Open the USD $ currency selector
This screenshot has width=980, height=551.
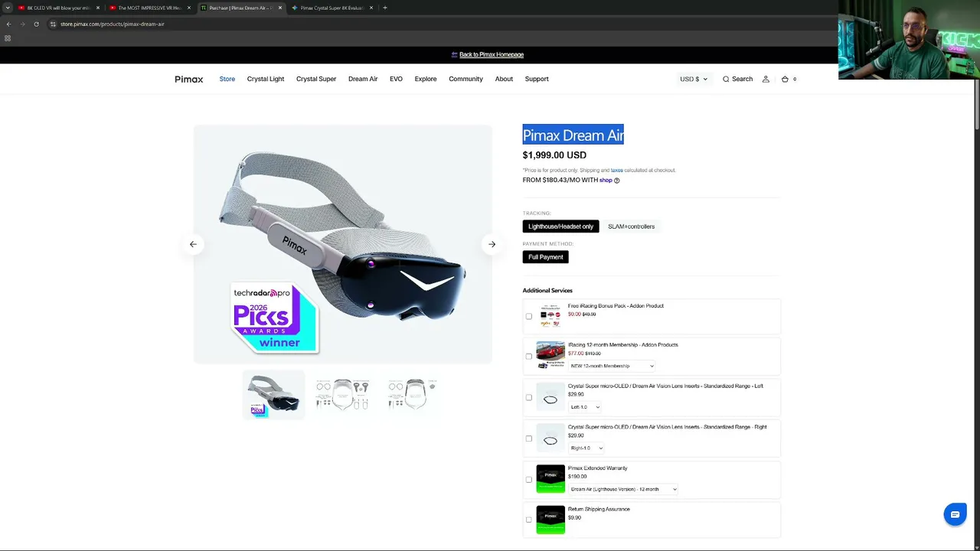point(694,79)
